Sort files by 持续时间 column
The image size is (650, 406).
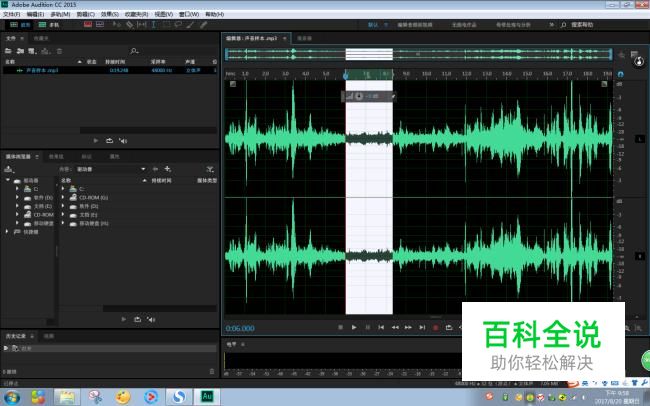tap(115, 62)
